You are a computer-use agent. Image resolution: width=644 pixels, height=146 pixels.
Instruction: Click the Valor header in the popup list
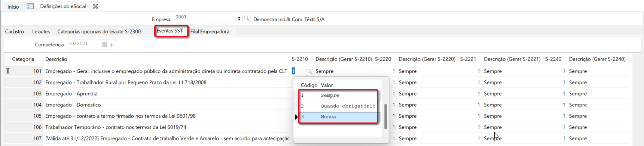(x=327, y=85)
